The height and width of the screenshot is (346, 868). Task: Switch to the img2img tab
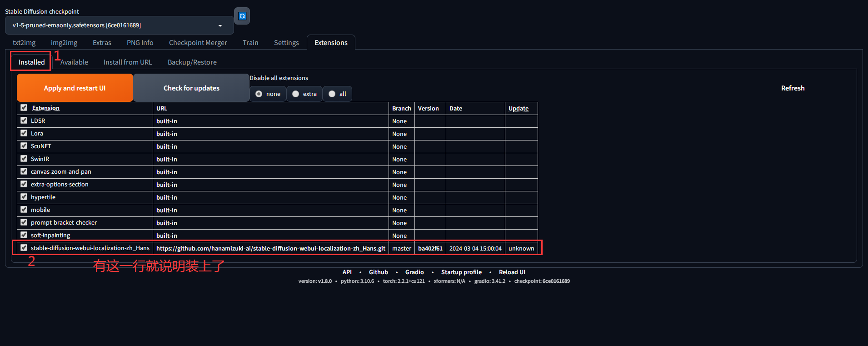tap(64, 43)
